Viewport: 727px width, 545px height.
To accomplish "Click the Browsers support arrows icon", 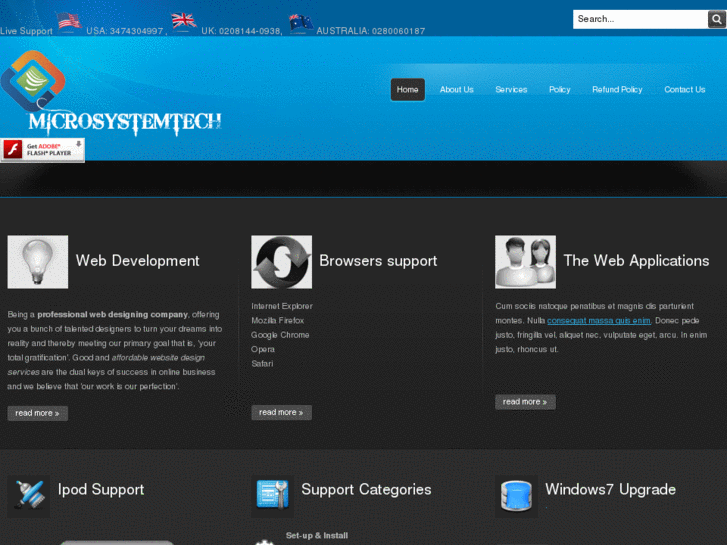I will (281, 262).
